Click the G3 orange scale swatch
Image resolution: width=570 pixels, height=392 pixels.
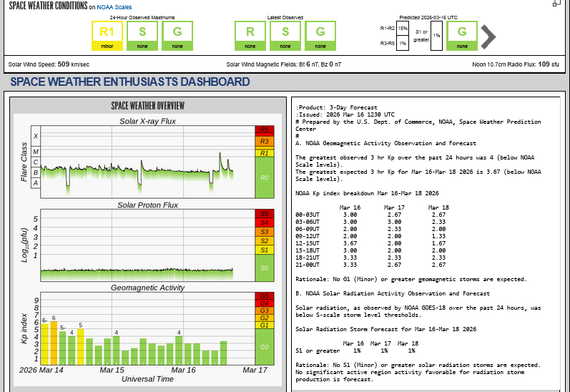click(265, 310)
